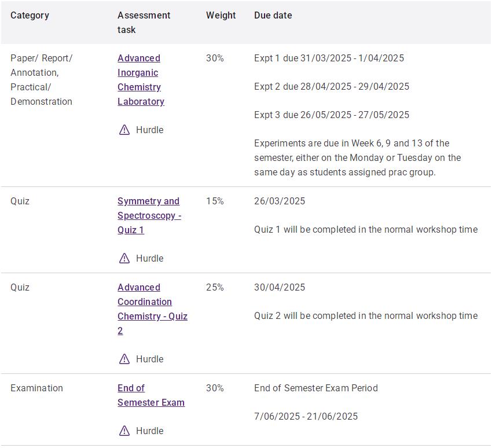This screenshot has width=492, height=448.
Task: Click the hurdle warning icon under Advanced Coordination Chemistry Quiz 2
Action: (124, 359)
